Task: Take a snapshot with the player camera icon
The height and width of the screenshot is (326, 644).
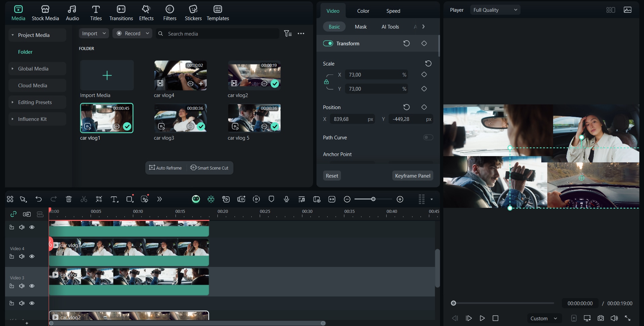Action: (x=601, y=318)
